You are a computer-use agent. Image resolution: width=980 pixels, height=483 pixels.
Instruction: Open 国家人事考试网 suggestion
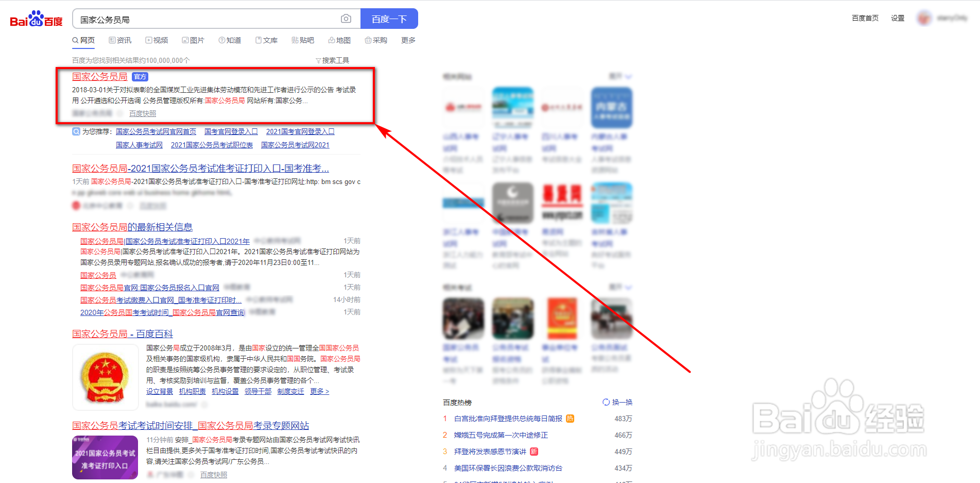tap(139, 145)
